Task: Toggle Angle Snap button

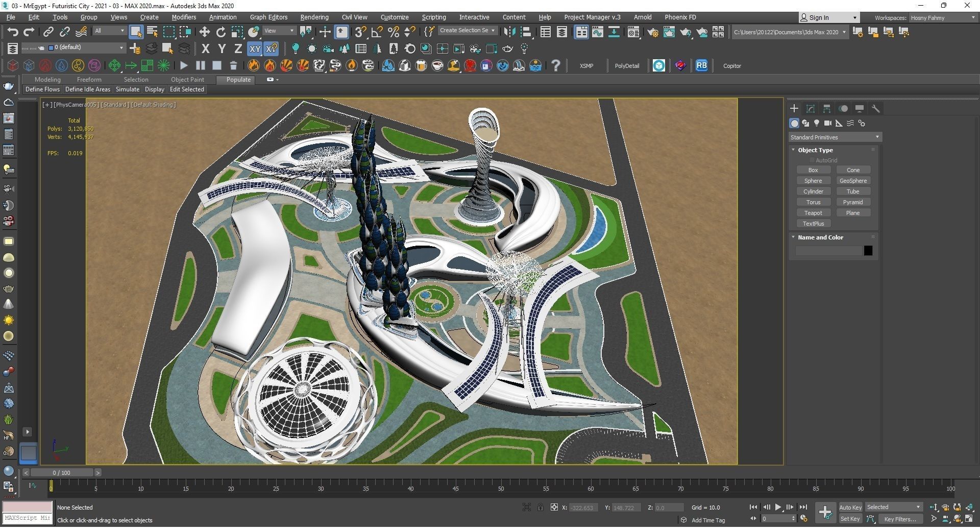Action: pos(377,32)
